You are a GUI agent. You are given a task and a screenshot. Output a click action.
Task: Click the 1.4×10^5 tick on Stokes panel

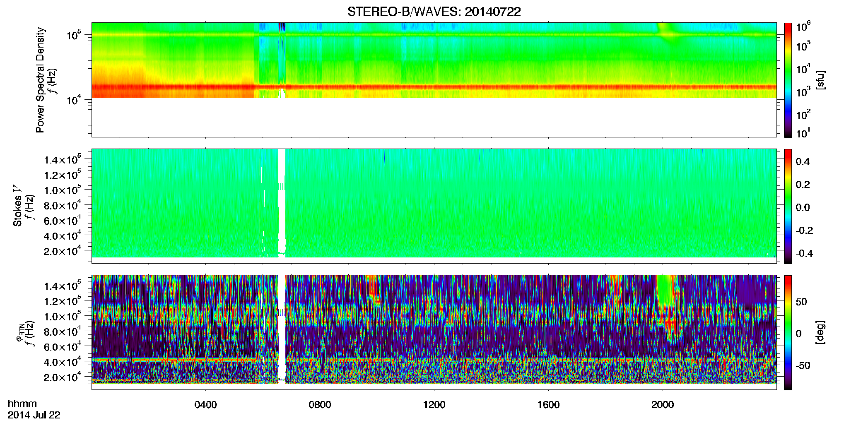point(63,160)
